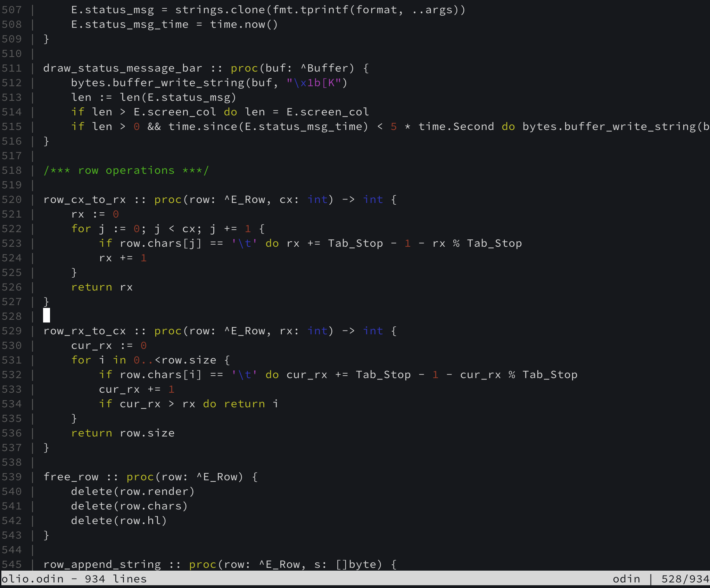Viewport: 710px width, 588px height.
Task: Click 'time.Second' on line 515
Action: tap(456, 126)
